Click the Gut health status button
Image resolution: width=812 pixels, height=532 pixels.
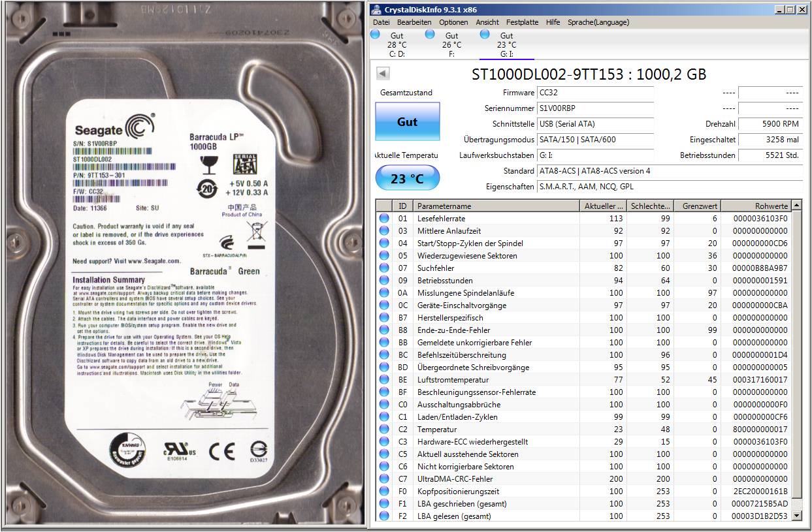pyautogui.click(x=407, y=121)
